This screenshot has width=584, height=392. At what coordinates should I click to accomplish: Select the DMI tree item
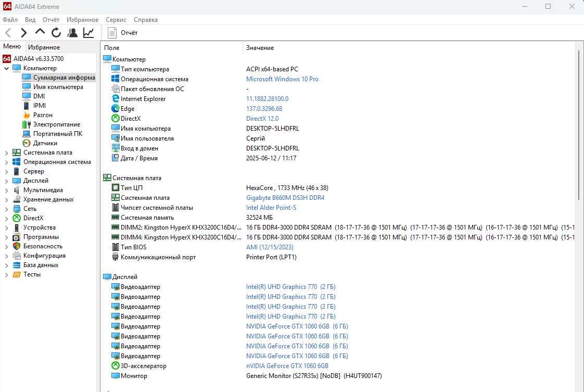(x=39, y=96)
